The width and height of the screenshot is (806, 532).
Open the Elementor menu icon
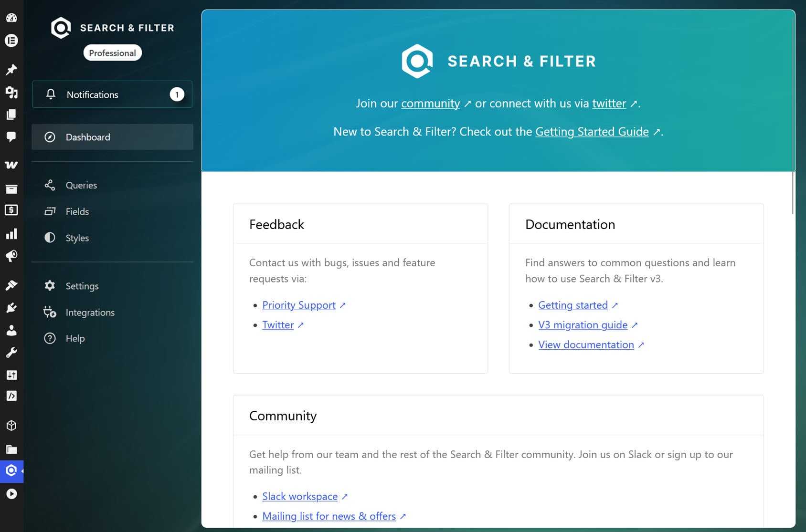(11, 41)
